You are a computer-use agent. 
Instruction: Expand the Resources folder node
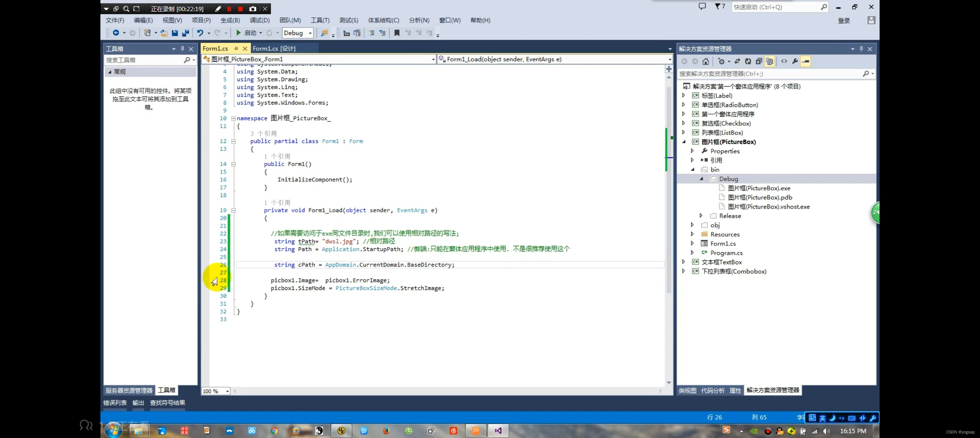(692, 234)
